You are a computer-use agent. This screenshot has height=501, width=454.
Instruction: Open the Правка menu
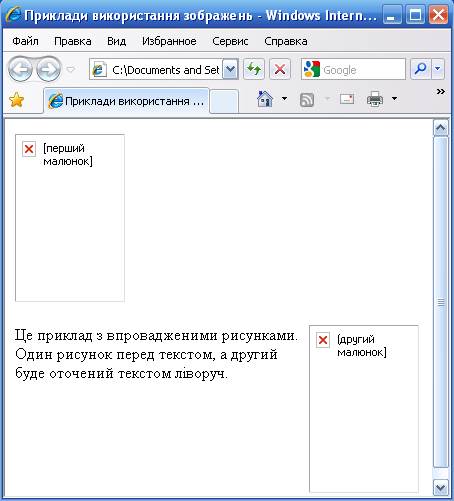[x=73, y=41]
